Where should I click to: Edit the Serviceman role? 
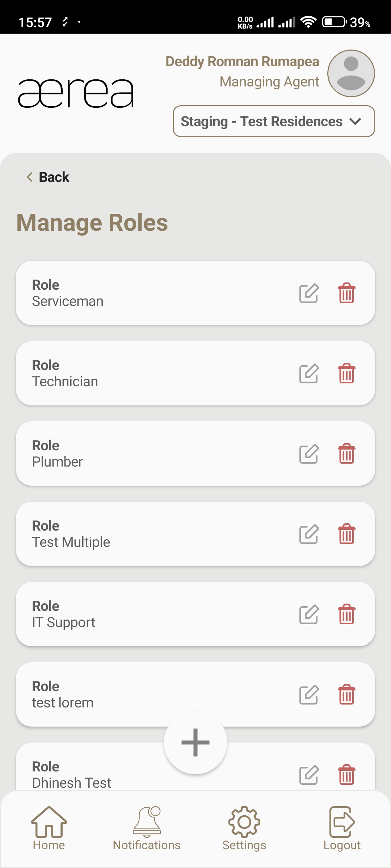coord(309,293)
